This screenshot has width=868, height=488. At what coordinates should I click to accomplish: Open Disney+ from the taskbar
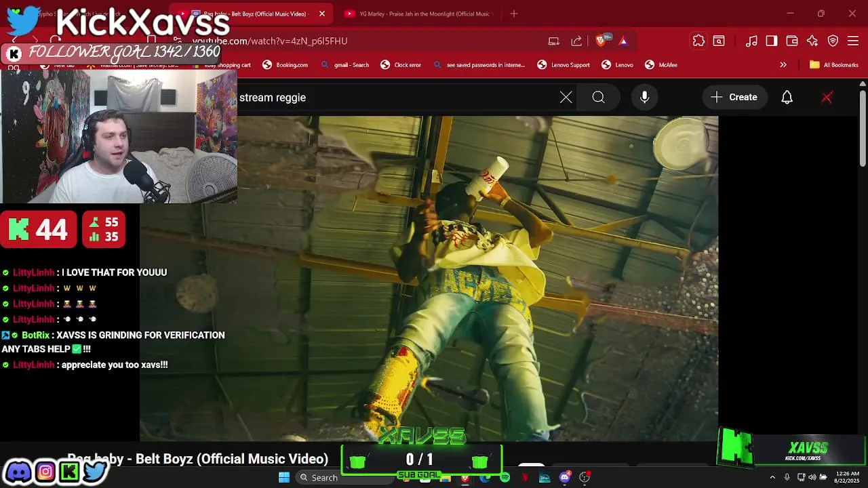click(x=545, y=478)
